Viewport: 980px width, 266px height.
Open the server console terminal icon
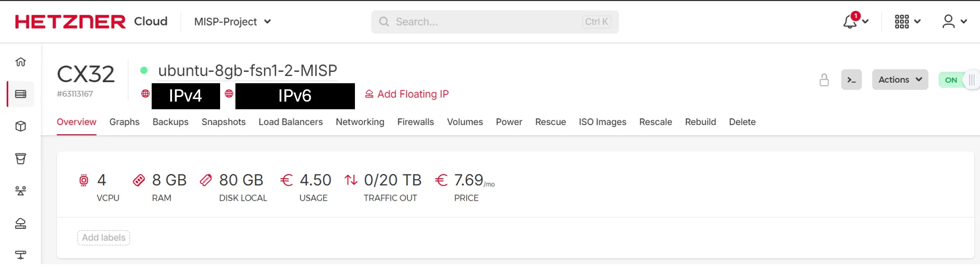click(851, 80)
